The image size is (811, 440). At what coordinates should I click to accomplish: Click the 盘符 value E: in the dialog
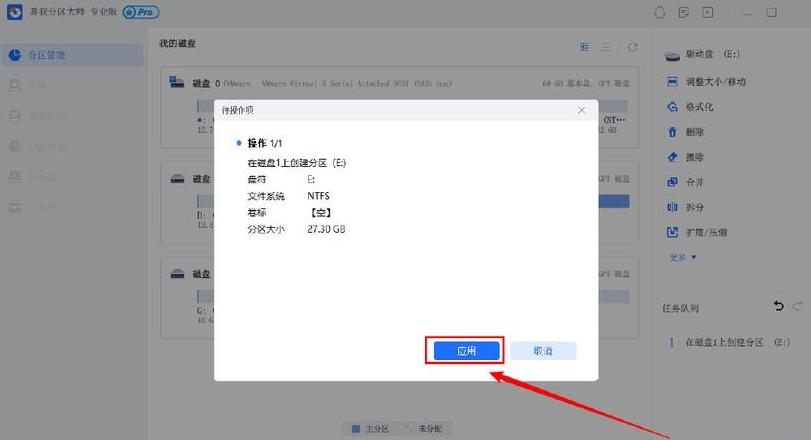point(311,179)
